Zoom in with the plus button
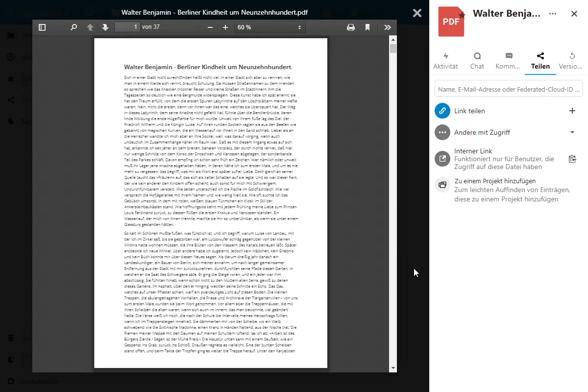 [225, 27]
